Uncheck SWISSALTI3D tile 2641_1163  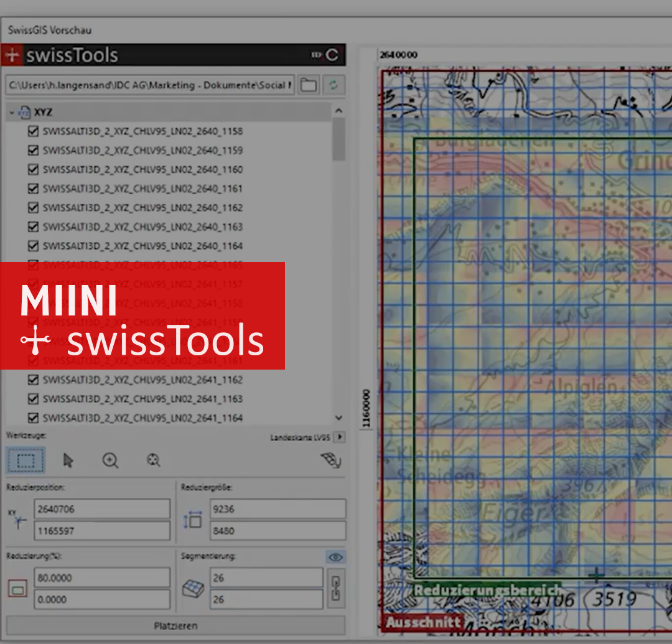click(33, 399)
